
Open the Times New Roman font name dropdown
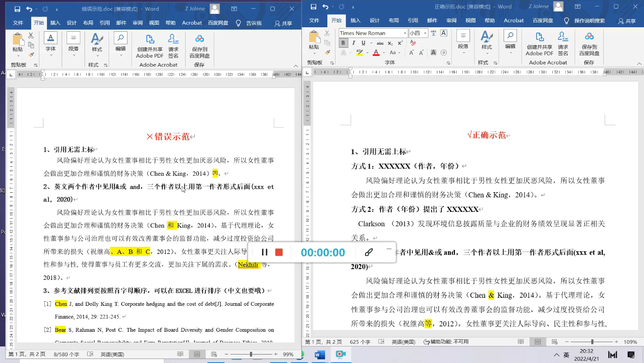pyautogui.click(x=405, y=33)
